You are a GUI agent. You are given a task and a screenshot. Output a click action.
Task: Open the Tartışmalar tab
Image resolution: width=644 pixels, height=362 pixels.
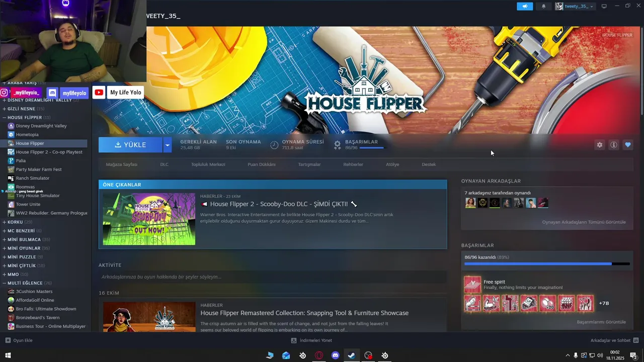point(309,164)
